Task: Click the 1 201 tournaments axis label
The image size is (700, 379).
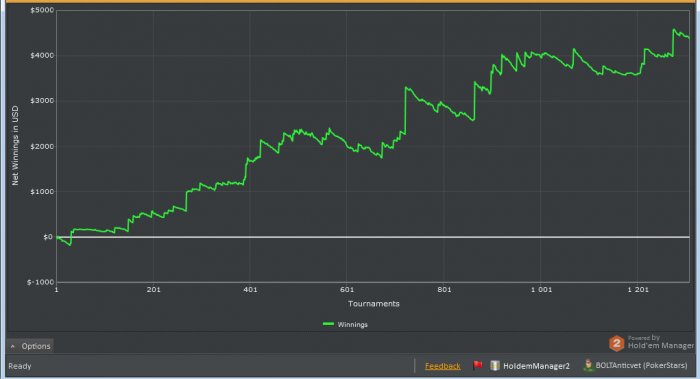Action: click(638, 290)
